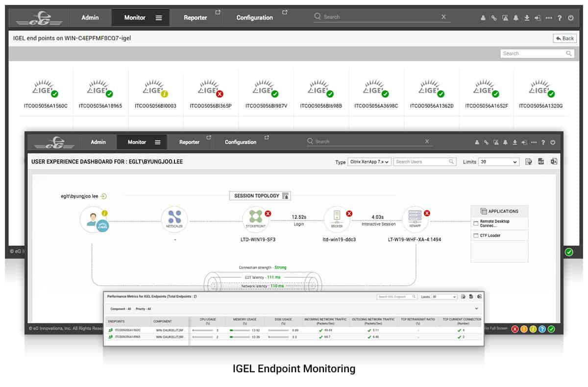The height and width of the screenshot is (387, 588).
Task: Click the help question mark in the dashboard header
Action: [543, 143]
